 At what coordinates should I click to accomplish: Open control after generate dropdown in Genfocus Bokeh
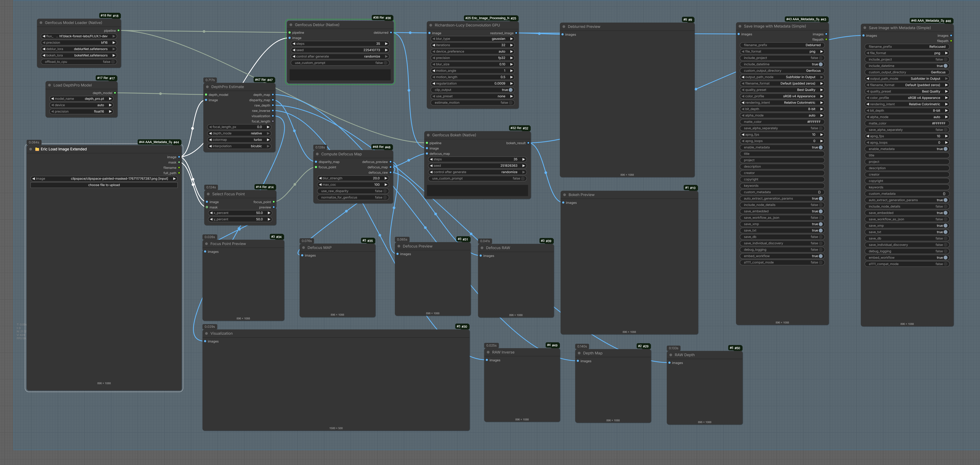click(477, 172)
